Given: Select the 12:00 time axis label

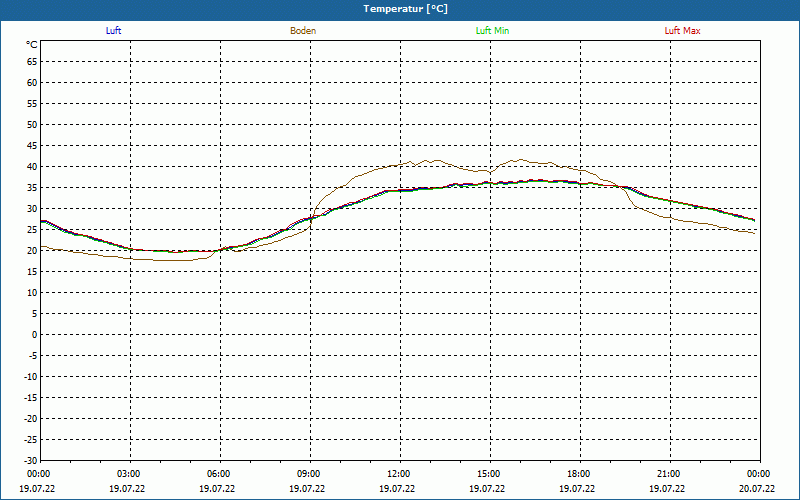Looking at the screenshot, I should (399, 474).
